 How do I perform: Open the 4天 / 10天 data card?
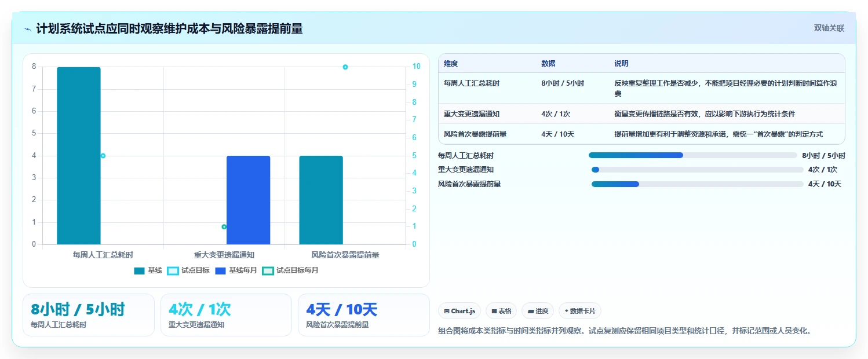pos(364,315)
